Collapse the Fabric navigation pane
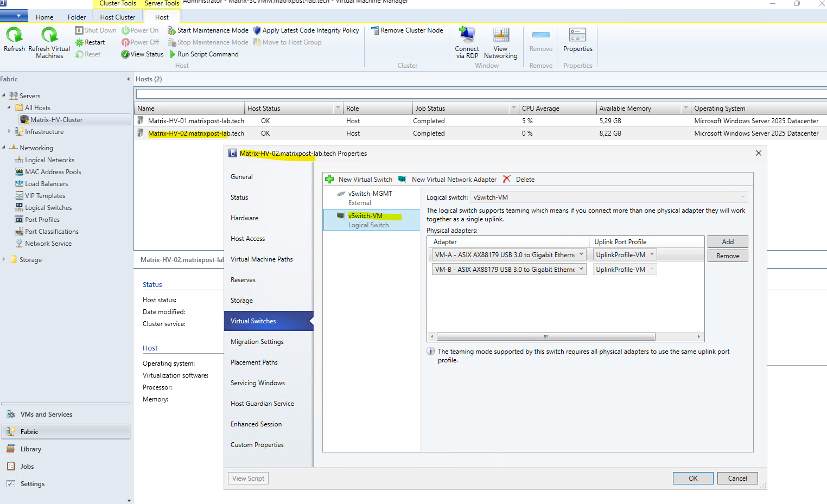Viewport: 827px width, 504px height. click(129, 79)
